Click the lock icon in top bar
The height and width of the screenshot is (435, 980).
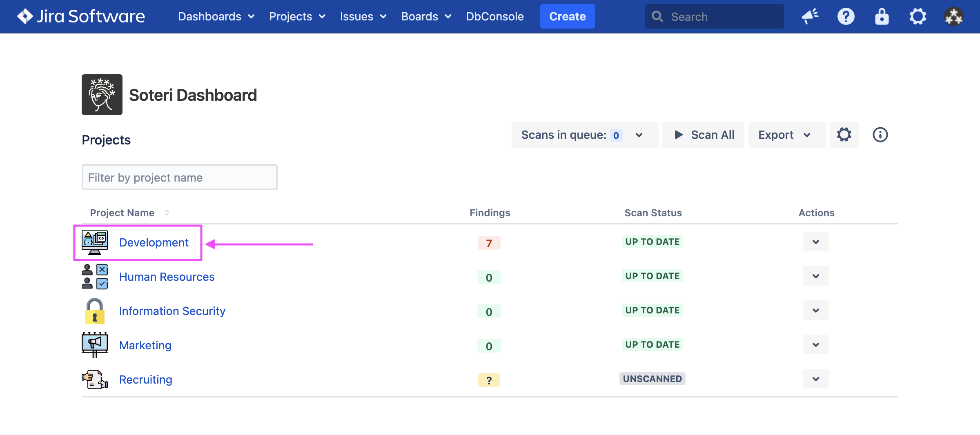coord(882,16)
